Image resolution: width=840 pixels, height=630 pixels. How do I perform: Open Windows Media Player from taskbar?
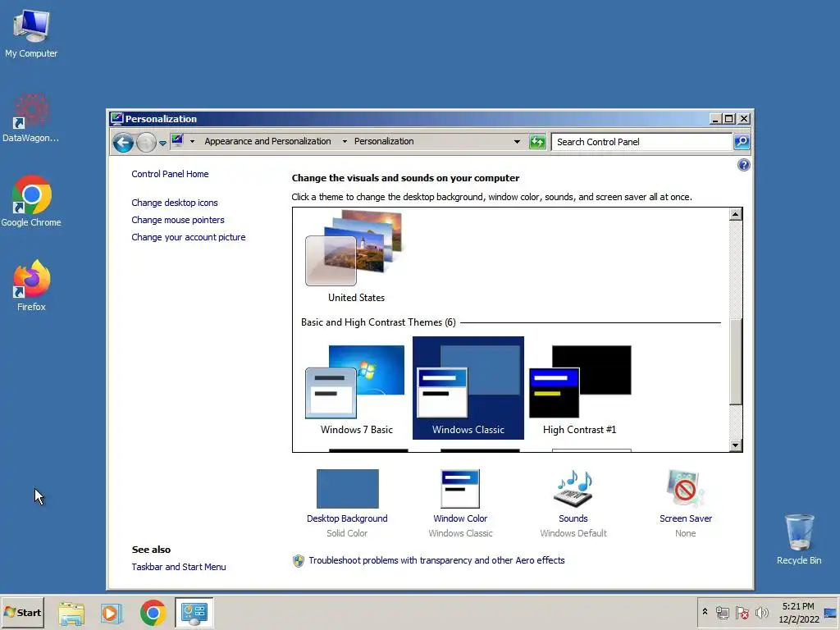112,613
